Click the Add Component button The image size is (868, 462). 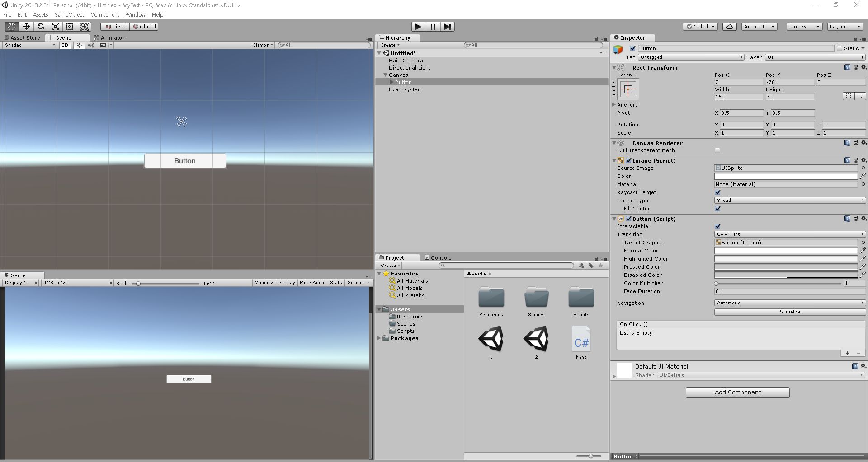coord(738,392)
